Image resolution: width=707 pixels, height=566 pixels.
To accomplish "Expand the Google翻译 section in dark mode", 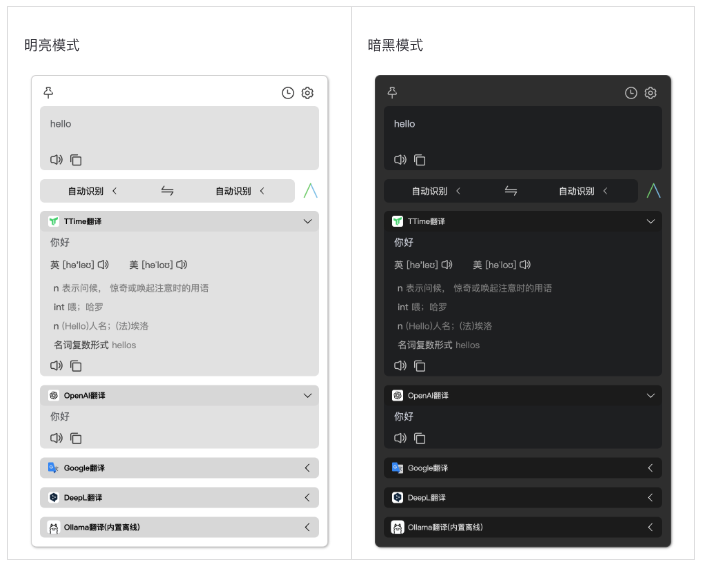I will (651, 468).
